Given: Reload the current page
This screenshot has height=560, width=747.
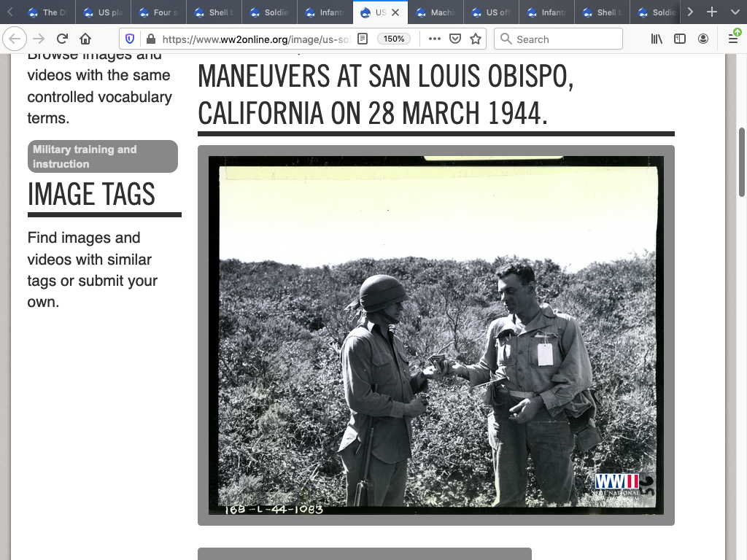Looking at the screenshot, I should pyautogui.click(x=63, y=39).
